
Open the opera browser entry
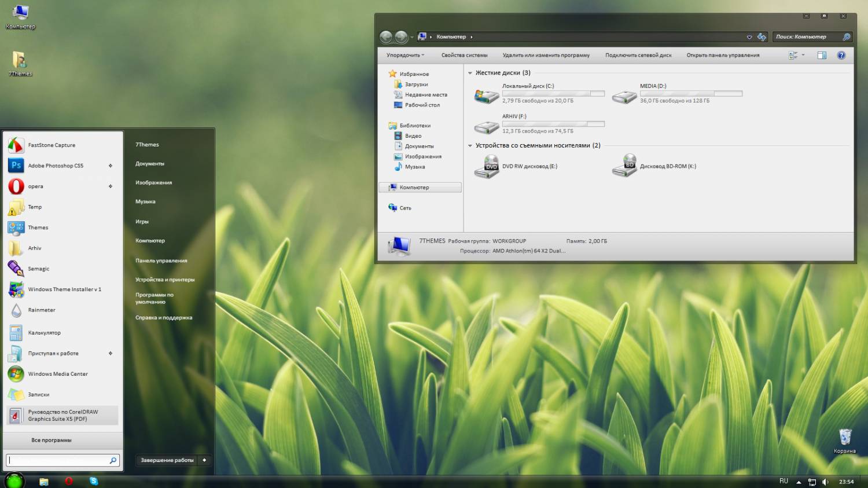click(x=62, y=186)
